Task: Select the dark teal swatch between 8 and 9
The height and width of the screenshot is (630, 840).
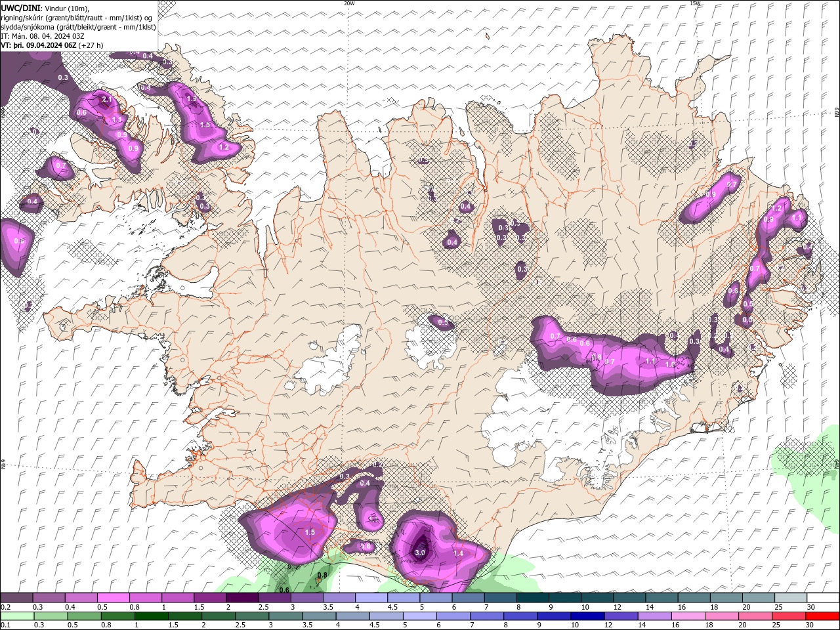Action: (x=532, y=598)
